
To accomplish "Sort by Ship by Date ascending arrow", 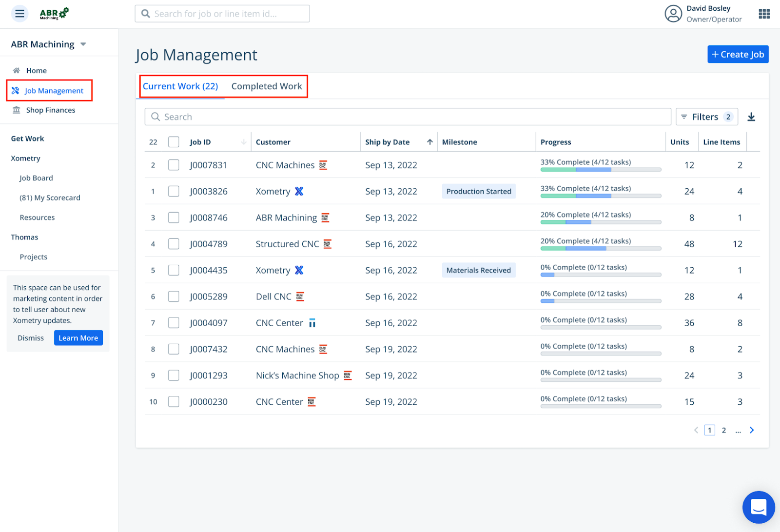I will point(430,142).
